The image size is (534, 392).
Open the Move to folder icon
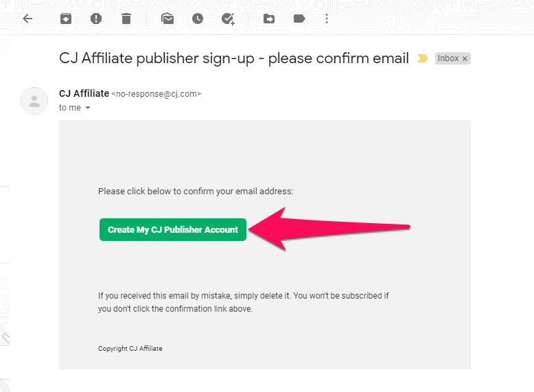269,19
